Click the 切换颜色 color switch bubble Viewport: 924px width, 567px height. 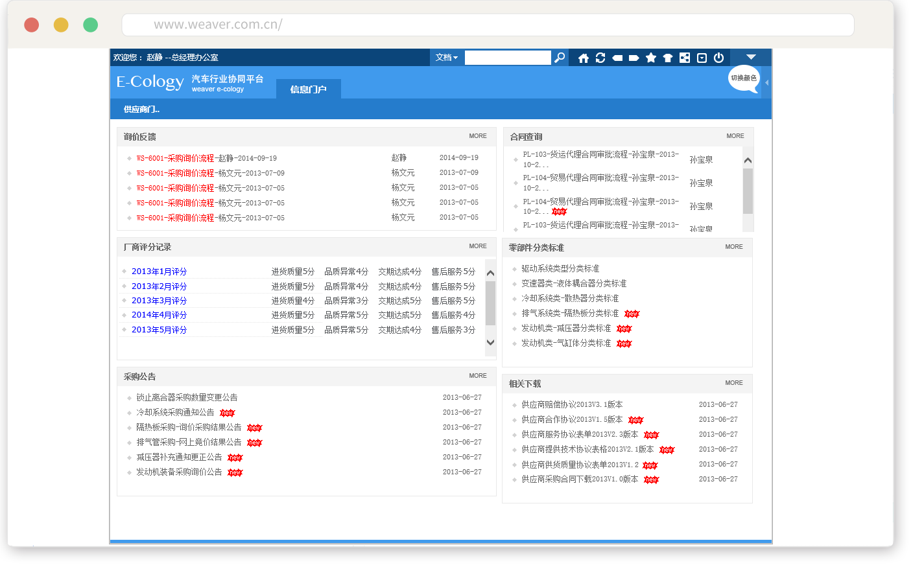click(743, 78)
